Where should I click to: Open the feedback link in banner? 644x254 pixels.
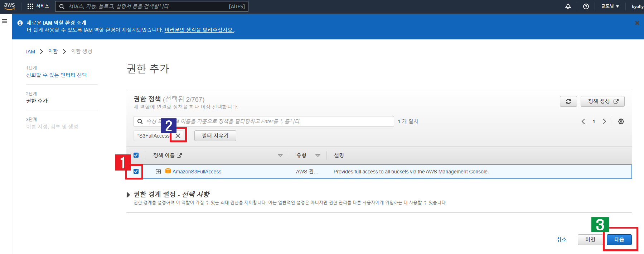pyautogui.click(x=199, y=30)
